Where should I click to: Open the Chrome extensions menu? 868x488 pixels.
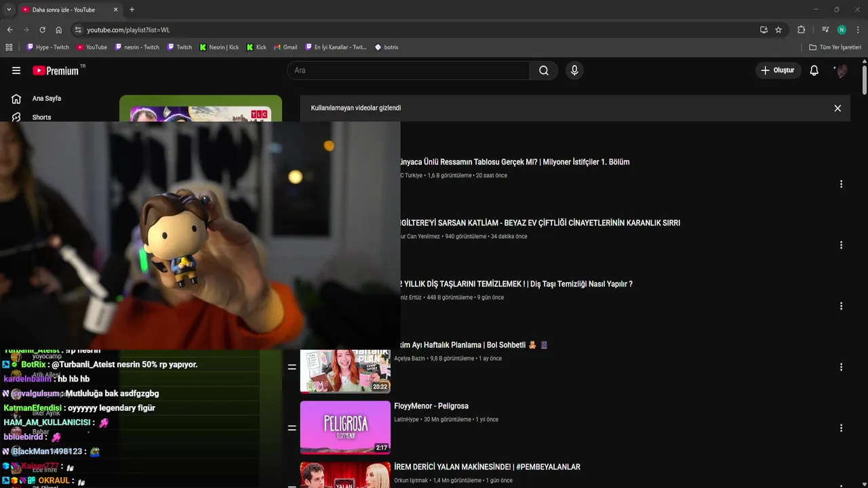tap(801, 30)
